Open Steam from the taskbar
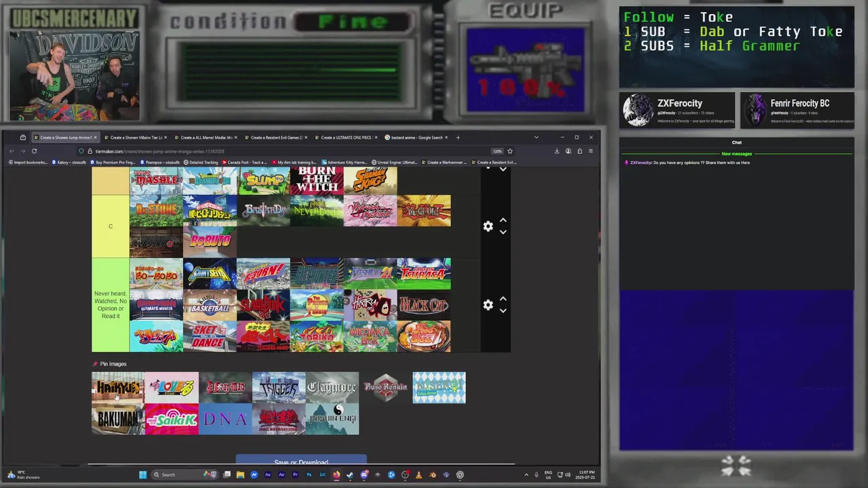 (350, 474)
